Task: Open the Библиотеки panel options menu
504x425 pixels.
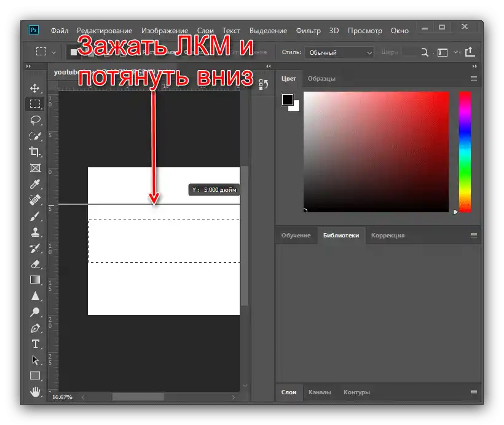Action: (x=473, y=235)
